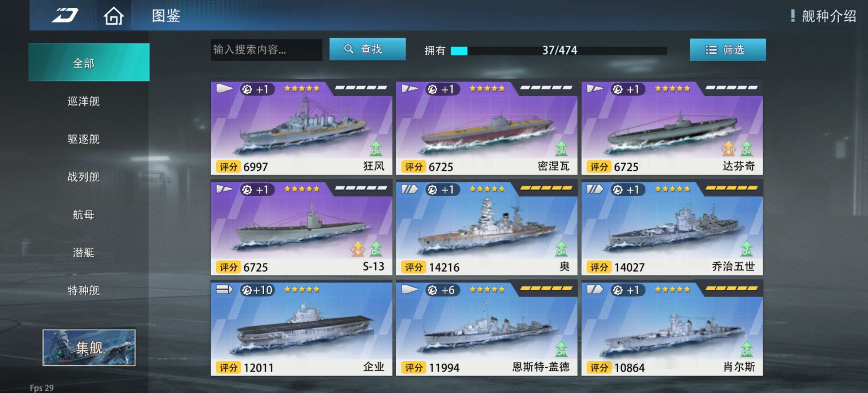Show the 潜艇 category list
868x393 pixels.
coord(84,253)
